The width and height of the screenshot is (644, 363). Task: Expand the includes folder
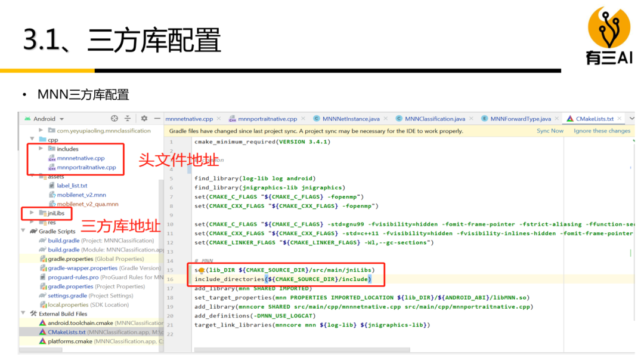pos(41,149)
